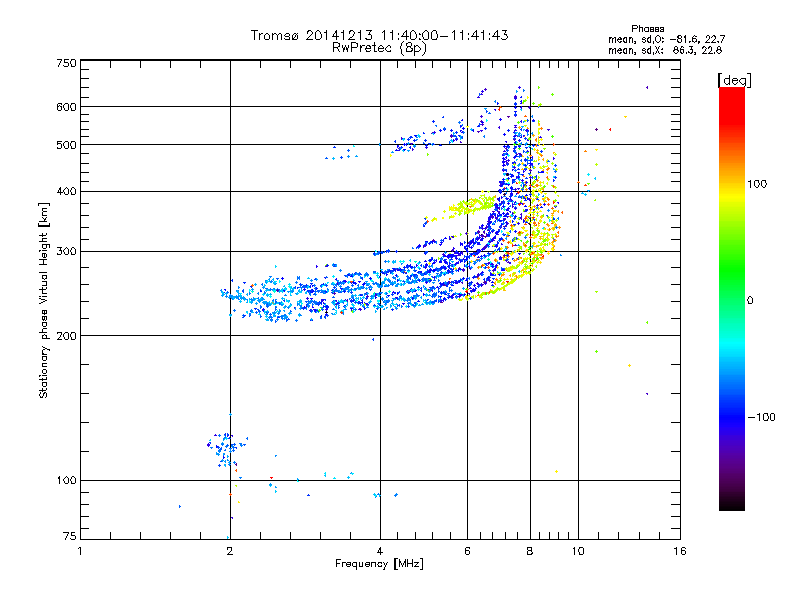Click the y-axis label 'Stationary phase Virtual Height [km]'

click(43, 300)
